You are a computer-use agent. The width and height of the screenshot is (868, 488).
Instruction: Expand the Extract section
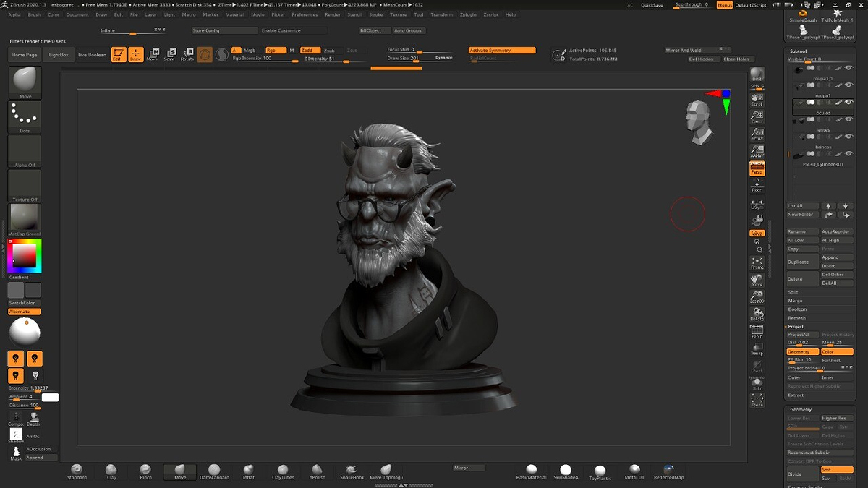pyautogui.click(x=796, y=395)
